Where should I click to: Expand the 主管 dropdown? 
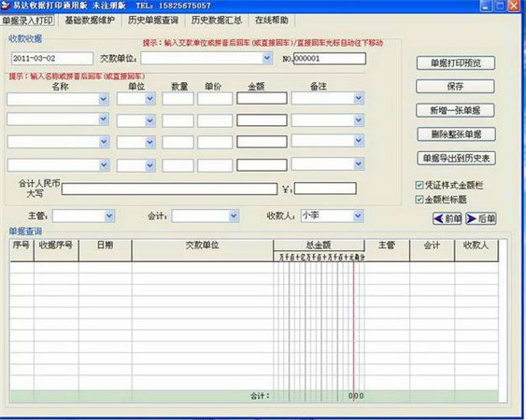[109, 217]
